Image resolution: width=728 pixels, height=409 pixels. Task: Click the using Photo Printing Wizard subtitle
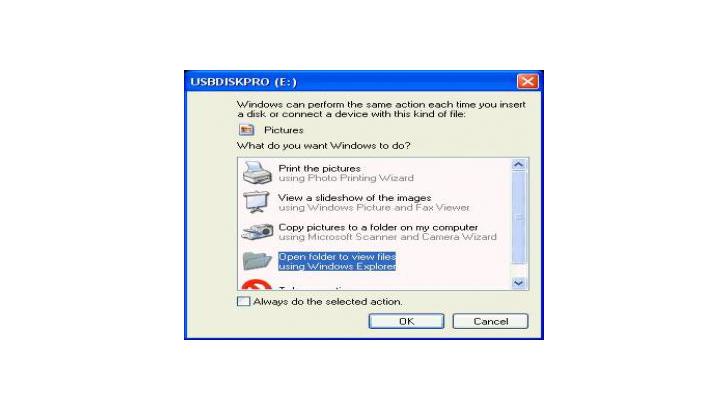(346, 178)
